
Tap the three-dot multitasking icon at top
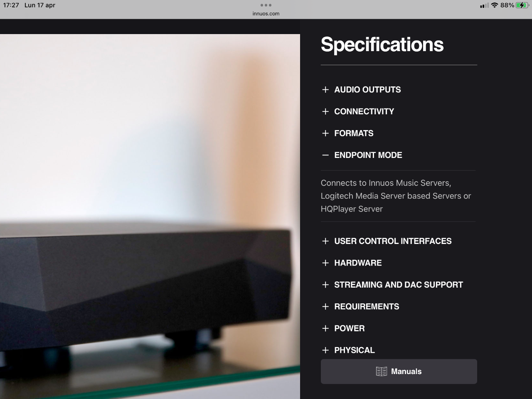(266, 5)
